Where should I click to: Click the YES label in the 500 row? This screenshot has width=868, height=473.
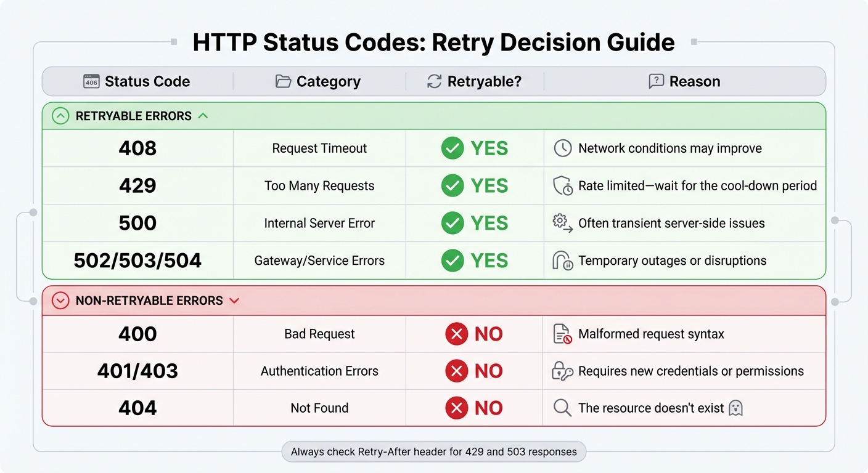pos(489,223)
